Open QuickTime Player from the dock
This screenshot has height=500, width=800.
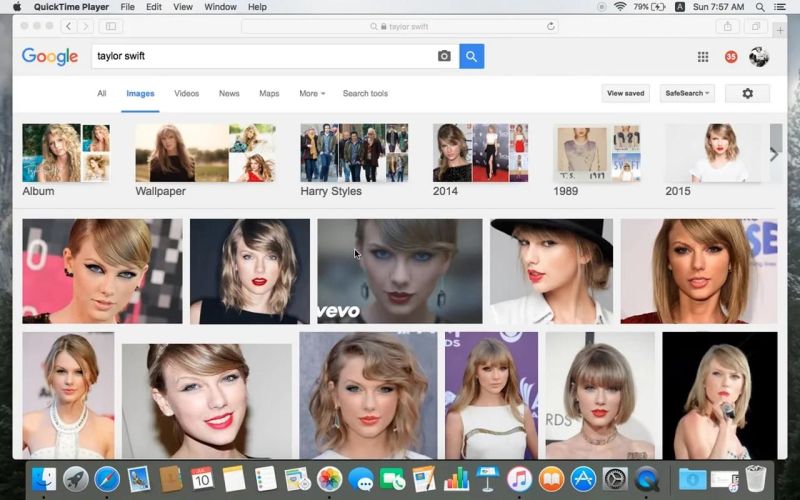click(647, 480)
